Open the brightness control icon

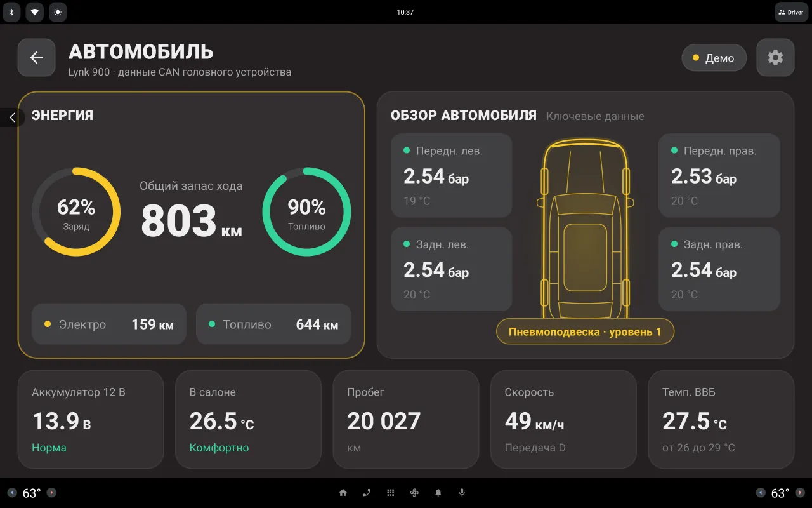tap(58, 12)
